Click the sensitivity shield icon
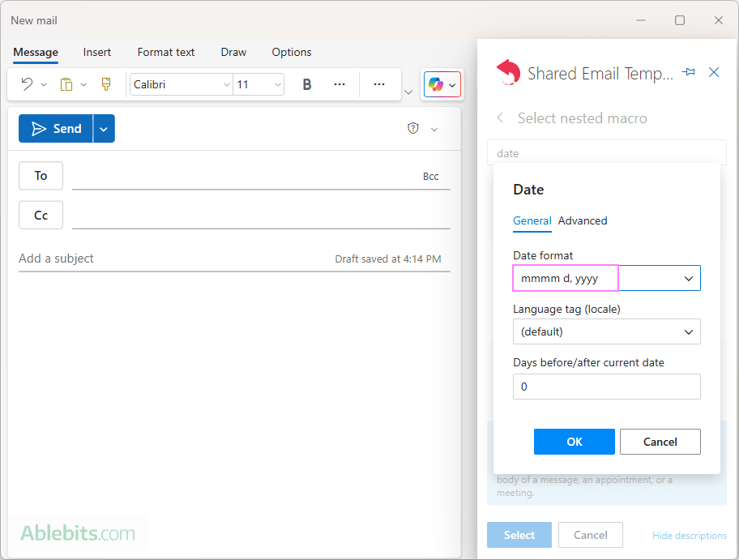739x560 pixels. pos(413,128)
